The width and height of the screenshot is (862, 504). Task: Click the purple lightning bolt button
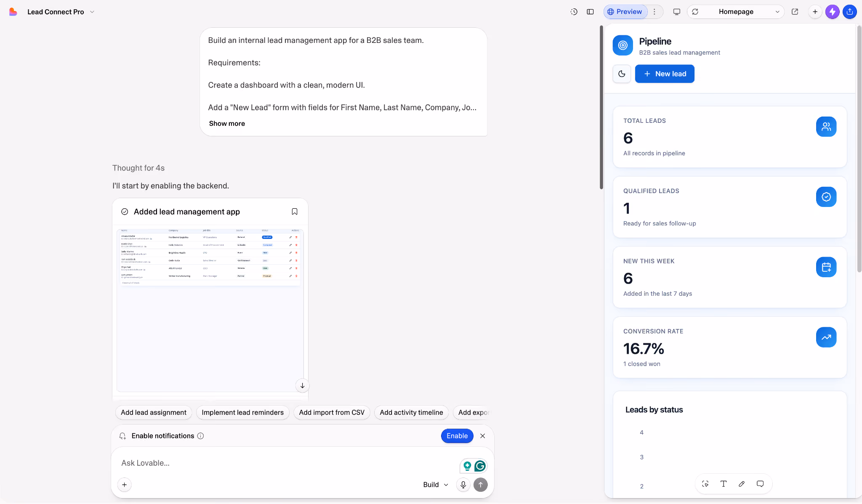coord(832,12)
